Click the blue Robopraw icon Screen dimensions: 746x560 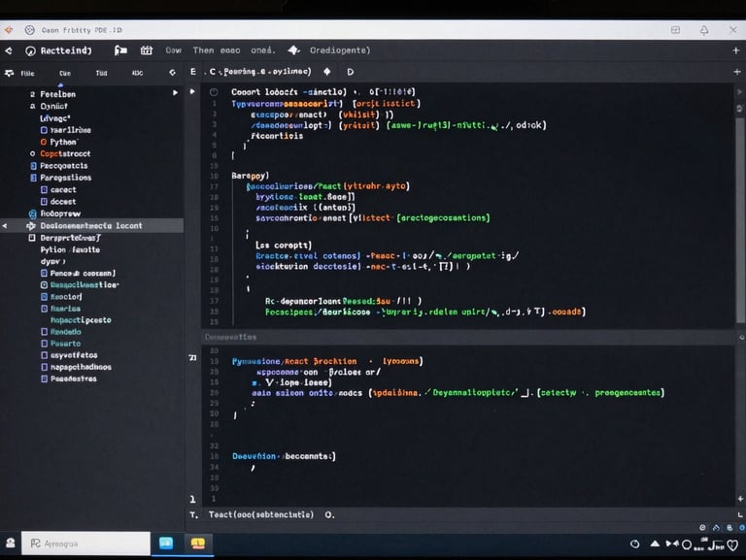(x=32, y=214)
